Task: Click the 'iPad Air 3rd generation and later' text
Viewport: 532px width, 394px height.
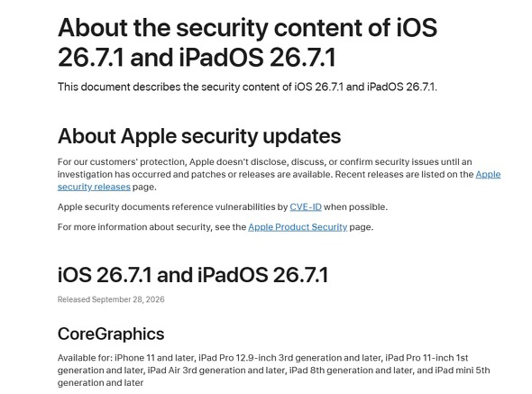Action: [x=216, y=371]
